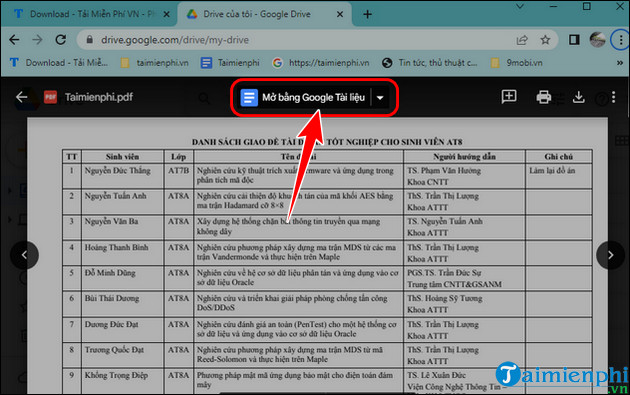Open Tin tức, thủ thuật bookmark

(x=430, y=63)
